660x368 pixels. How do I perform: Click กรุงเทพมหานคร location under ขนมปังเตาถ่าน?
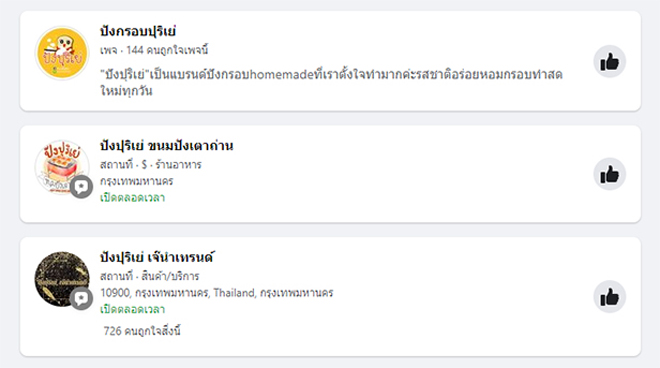pyautogui.click(x=136, y=181)
